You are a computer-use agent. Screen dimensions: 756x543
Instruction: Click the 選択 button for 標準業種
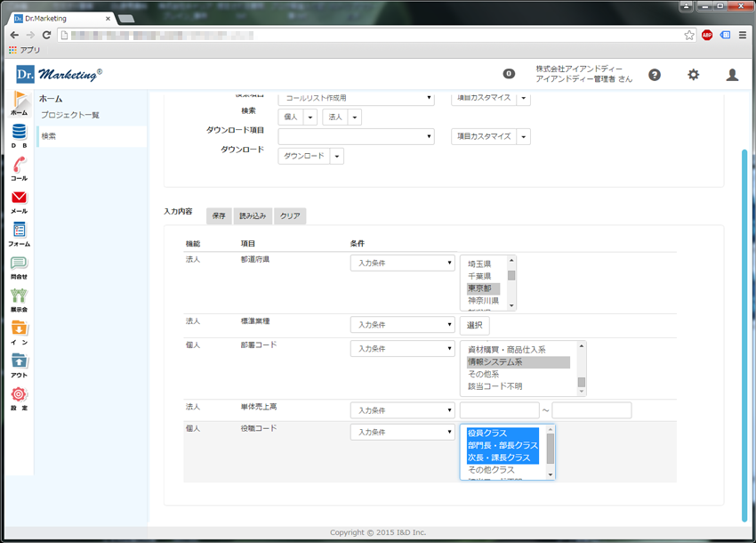[474, 326]
